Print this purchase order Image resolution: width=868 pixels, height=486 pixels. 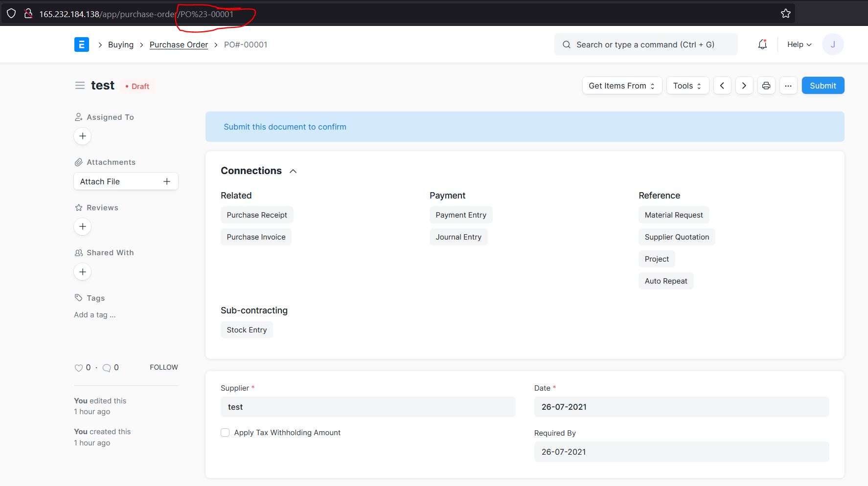[x=766, y=85]
